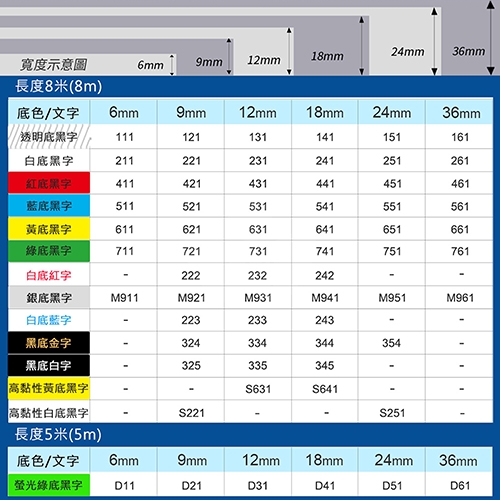
Task: Click the yellow 黃底黑字 color label
Action: point(49,229)
